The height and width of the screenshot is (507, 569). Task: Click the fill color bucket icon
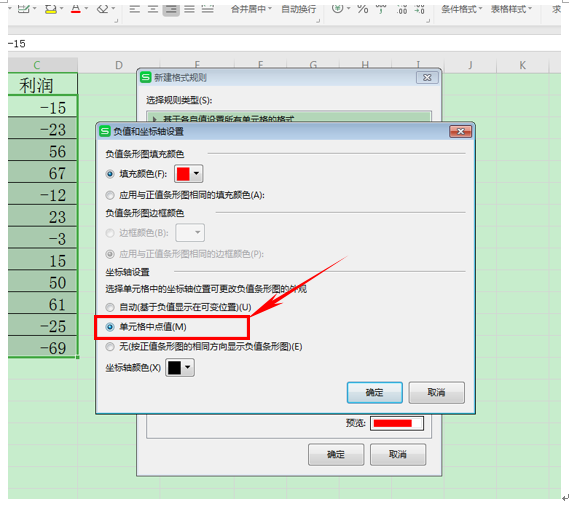pyautogui.click(x=51, y=9)
